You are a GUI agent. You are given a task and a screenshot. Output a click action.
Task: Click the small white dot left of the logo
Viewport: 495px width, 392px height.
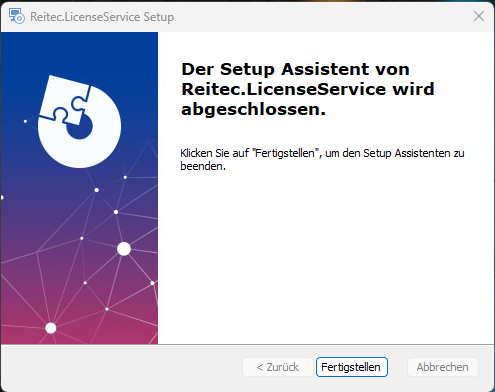[x=25, y=121]
